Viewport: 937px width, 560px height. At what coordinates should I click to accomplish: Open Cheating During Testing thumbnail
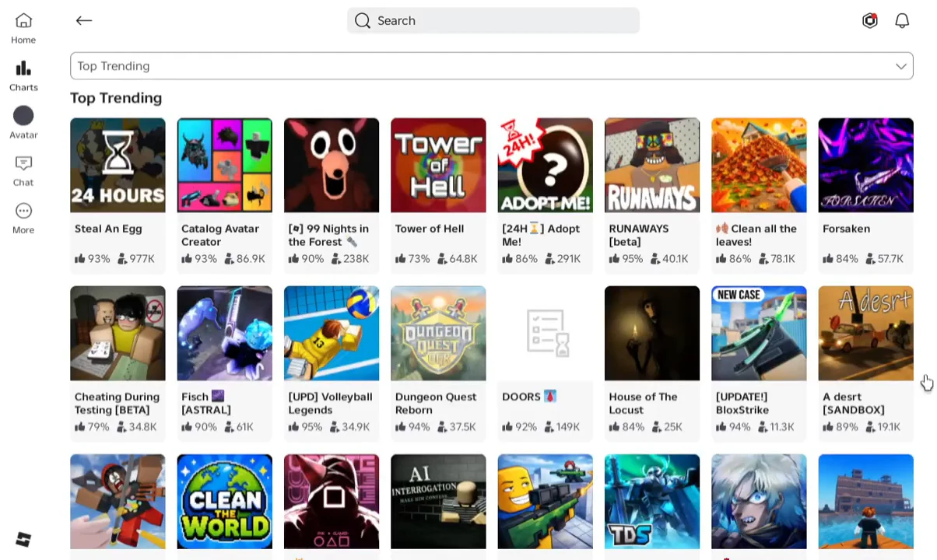click(118, 333)
